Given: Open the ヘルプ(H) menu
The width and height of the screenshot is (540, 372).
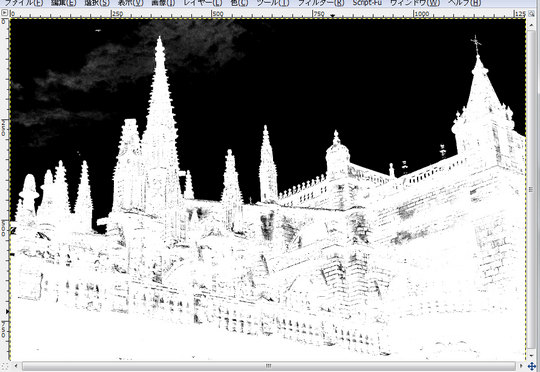Looking at the screenshot, I should (464, 3).
